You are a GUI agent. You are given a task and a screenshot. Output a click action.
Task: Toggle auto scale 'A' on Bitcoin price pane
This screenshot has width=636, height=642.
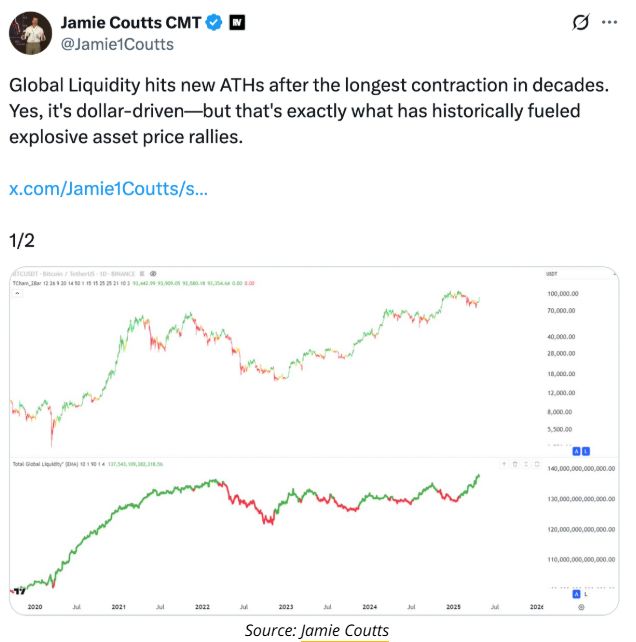tap(577, 450)
